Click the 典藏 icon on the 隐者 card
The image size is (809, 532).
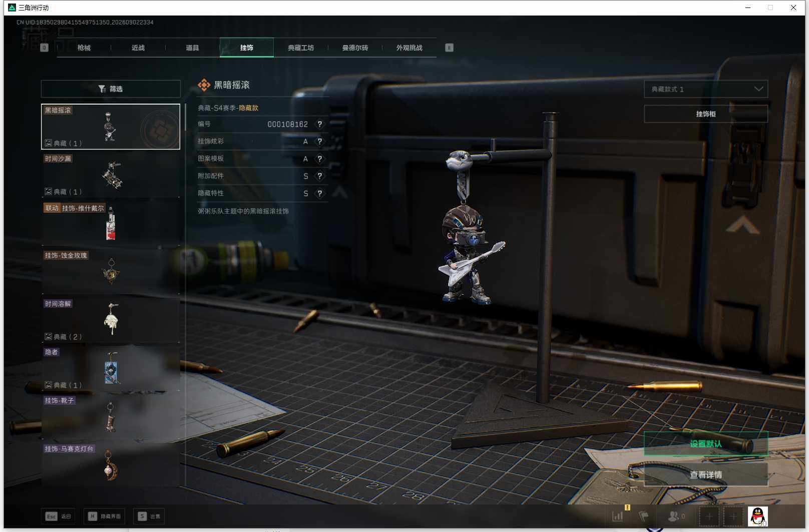(x=49, y=385)
